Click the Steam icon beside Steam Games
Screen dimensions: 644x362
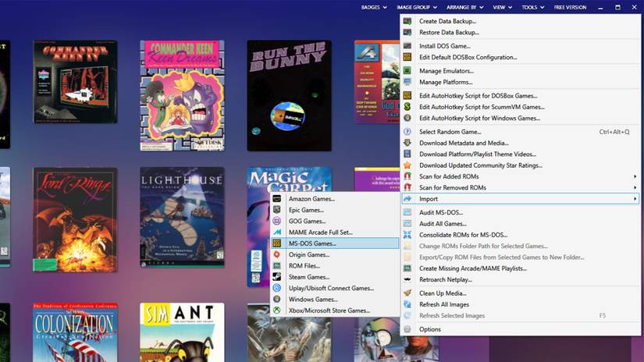pos(277,277)
